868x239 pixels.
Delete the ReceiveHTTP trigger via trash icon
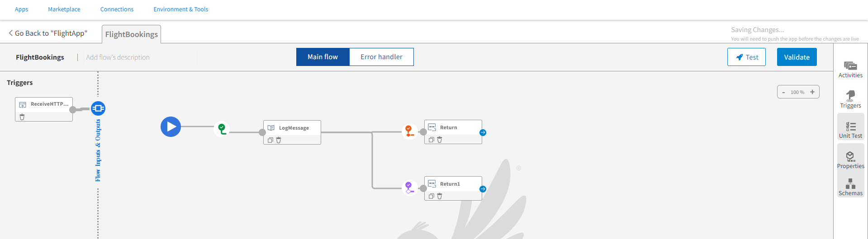coord(22,117)
